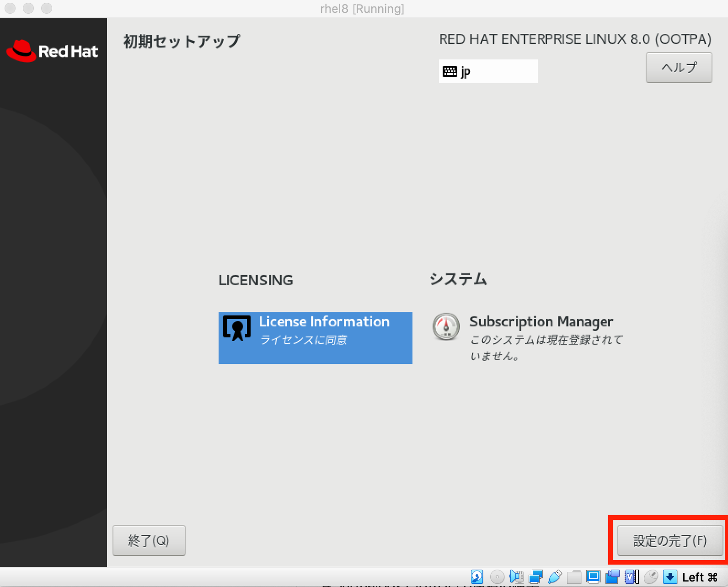The height and width of the screenshot is (587, 728).
Task: Open VirtualBox network status icon
Action: [535, 577]
